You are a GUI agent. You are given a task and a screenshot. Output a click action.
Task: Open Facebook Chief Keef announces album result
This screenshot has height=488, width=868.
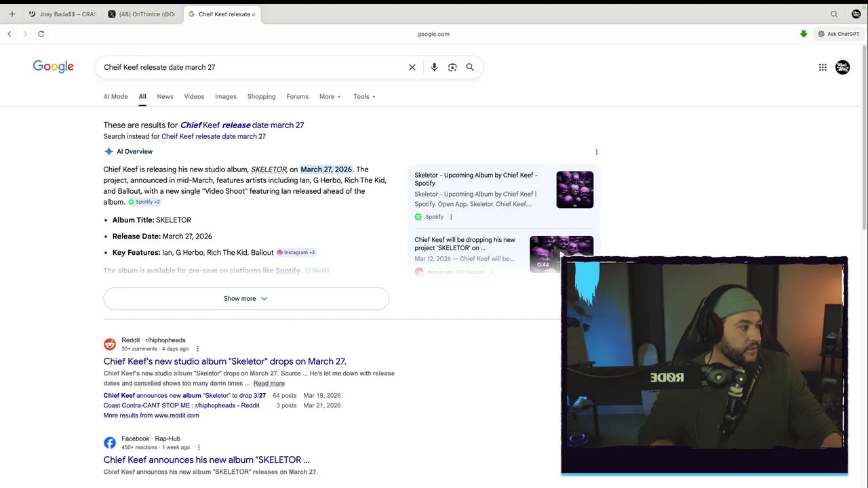tap(206, 460)
